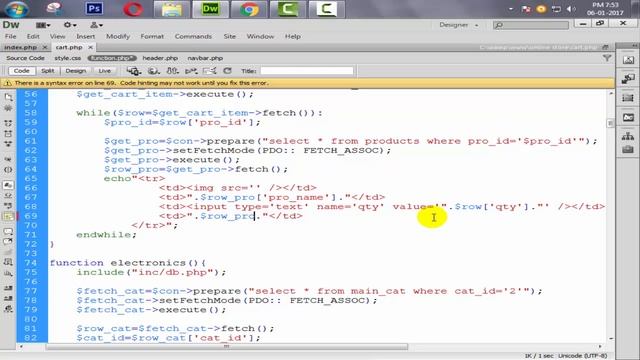Image resolution: width=640 pixels, height=360 pixels.
Task: Switch to Code view
Action: tap(22, 71)
